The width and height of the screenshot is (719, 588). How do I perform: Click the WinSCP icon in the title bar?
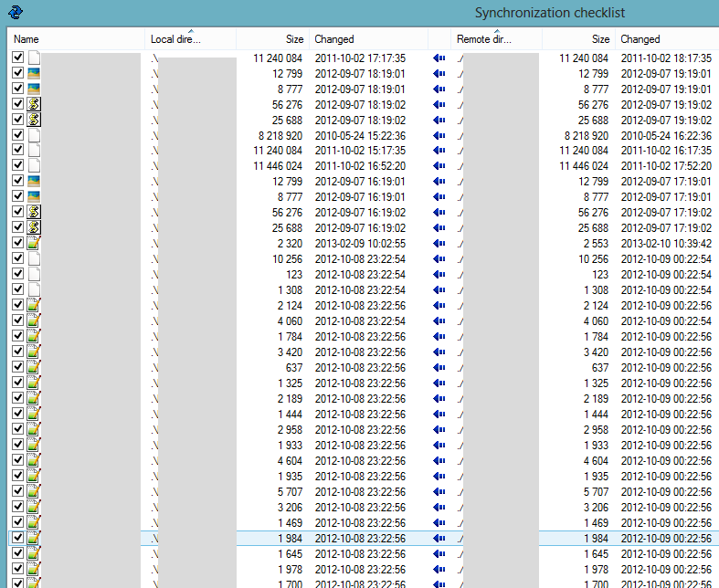pyautogui.click(x=16, y=12)
